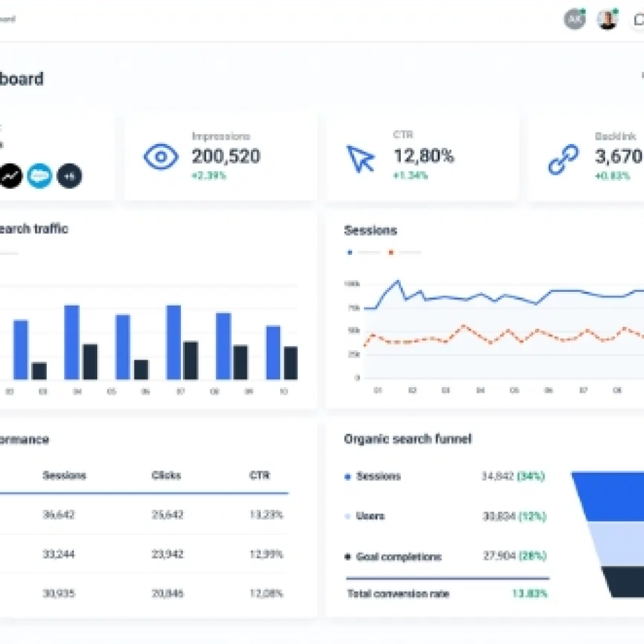Select Sessions row in Organic search funnel

pos(378,476)
